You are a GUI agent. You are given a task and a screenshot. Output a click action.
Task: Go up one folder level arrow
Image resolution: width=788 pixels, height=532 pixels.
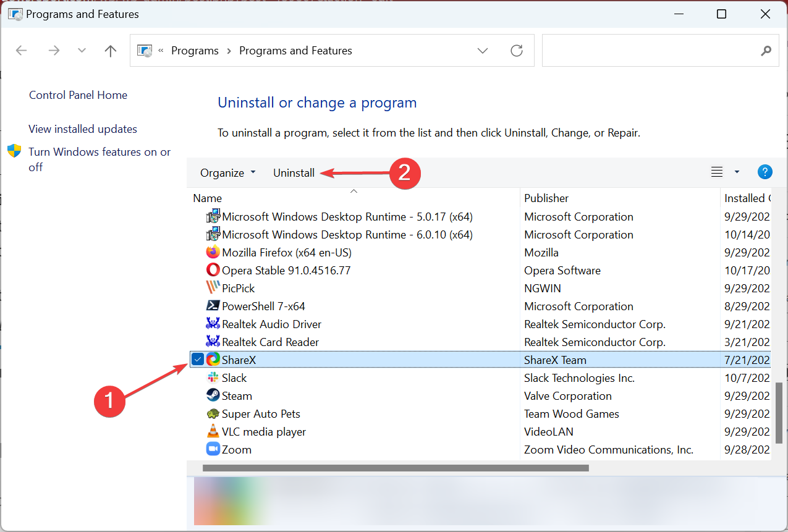[x=111, y=51]
